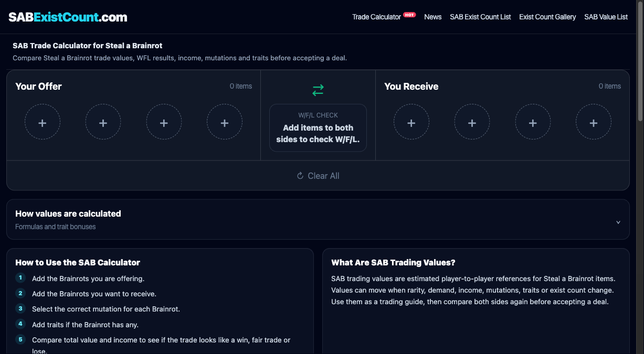Add item to fourth You Receive slot

point(594,122)
